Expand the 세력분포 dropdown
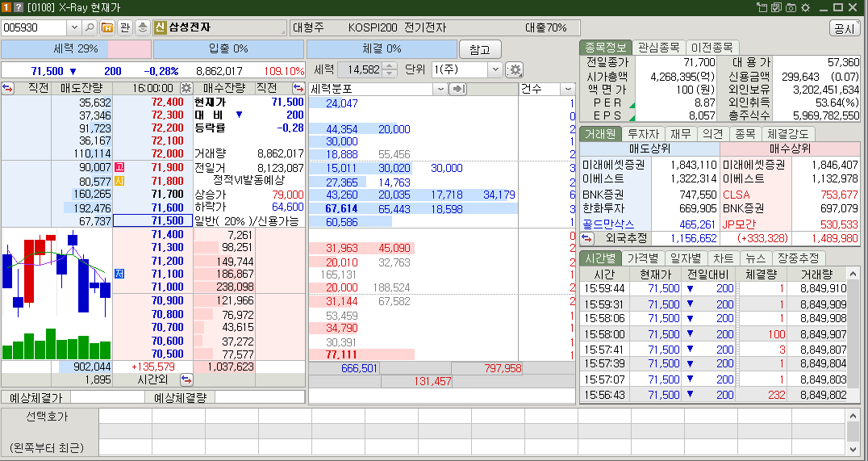The image size is (868, 461). pyautogui.click(x=440, y=89)
